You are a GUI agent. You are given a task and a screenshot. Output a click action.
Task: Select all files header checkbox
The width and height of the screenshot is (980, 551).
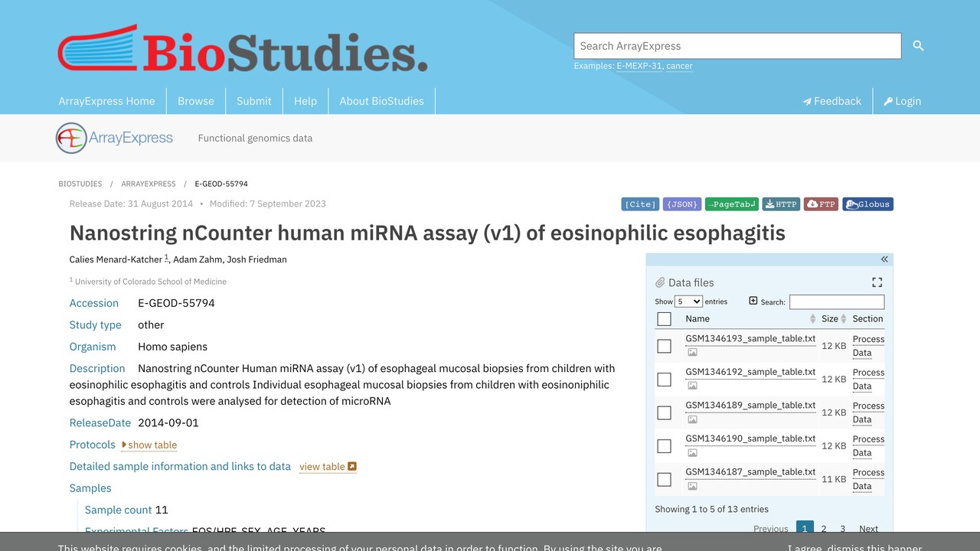click(x=664, y=319)
